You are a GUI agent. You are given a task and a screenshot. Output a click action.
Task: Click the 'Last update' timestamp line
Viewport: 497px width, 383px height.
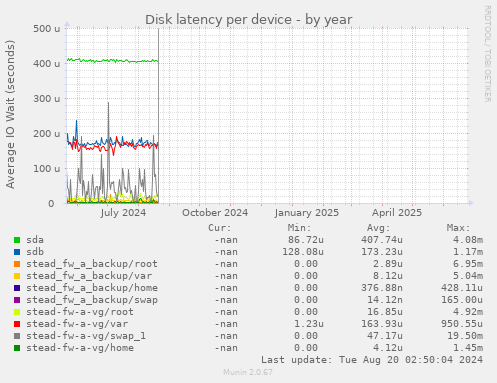(x=372, y=360)
